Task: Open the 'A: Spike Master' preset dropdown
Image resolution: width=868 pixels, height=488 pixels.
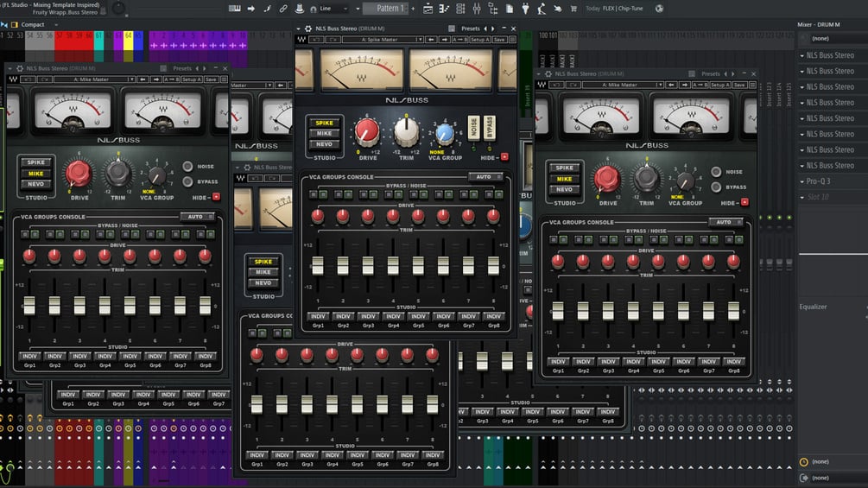Action: point(383,39)
